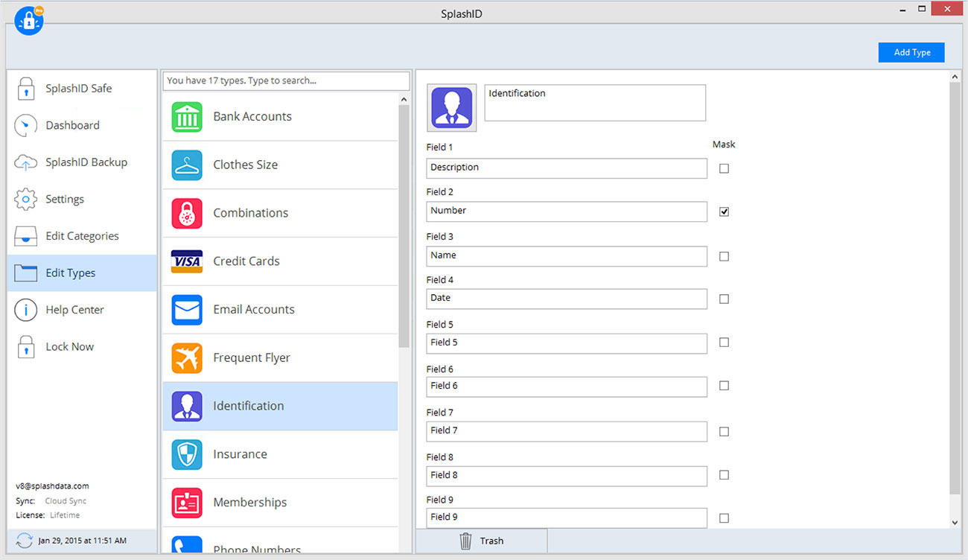
Task: Click the Field 2 Number input
Action: click(x=567, y=211)
